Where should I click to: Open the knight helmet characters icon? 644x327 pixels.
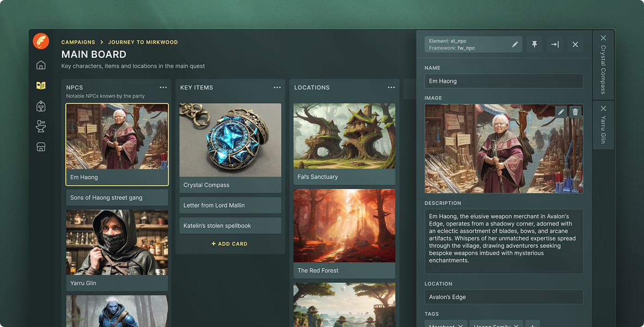tap(41, 106)
